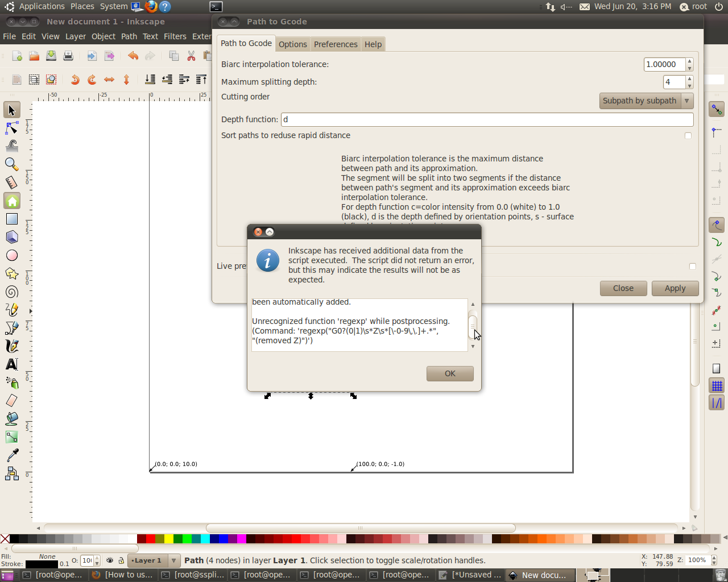Pick the cyan color swatch
Viewport: 728px width, 582px height.
[x=205, y=539]
